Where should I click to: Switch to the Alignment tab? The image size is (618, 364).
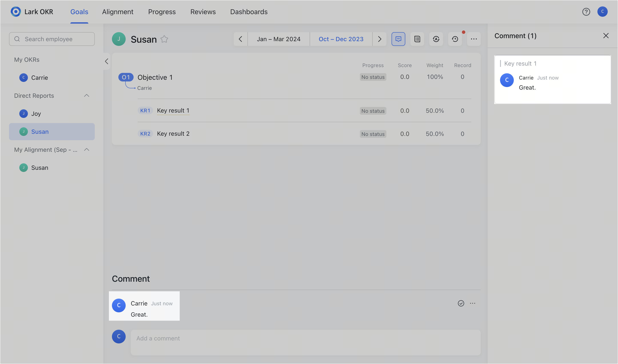pos(118,12)
